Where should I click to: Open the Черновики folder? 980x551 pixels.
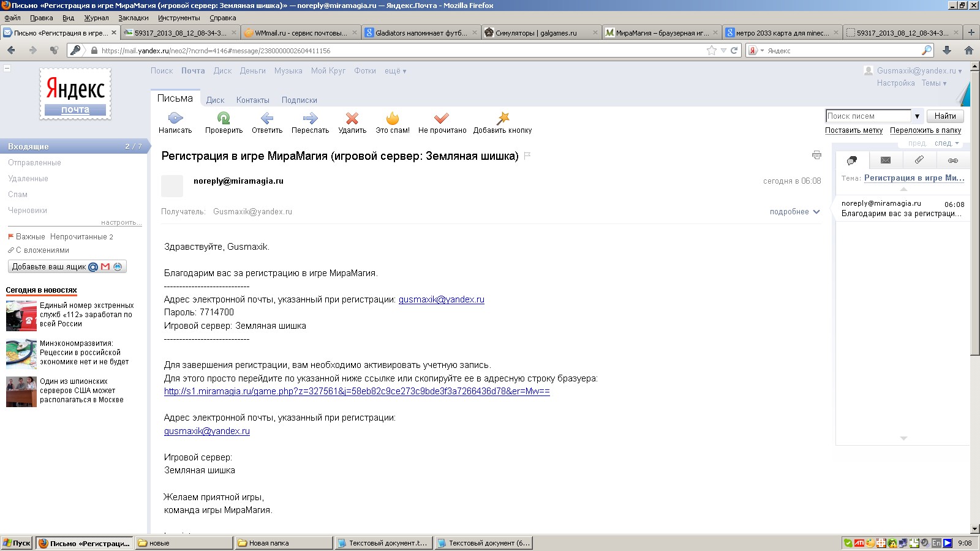pos(28,211)
